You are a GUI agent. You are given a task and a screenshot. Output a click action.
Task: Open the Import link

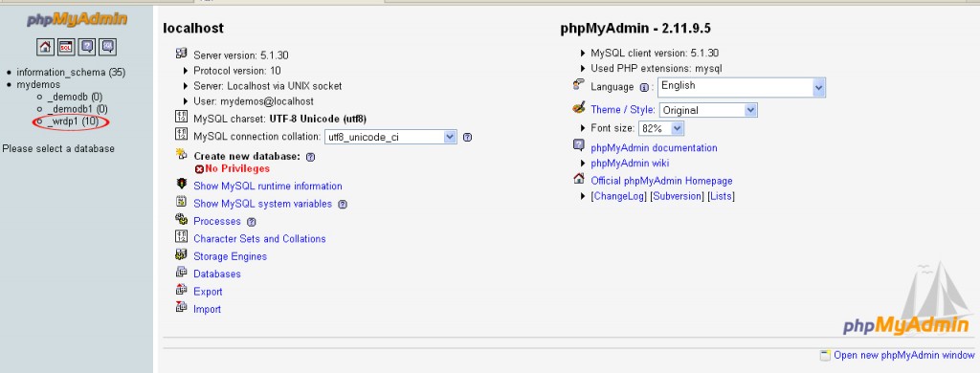pos(207,309)
